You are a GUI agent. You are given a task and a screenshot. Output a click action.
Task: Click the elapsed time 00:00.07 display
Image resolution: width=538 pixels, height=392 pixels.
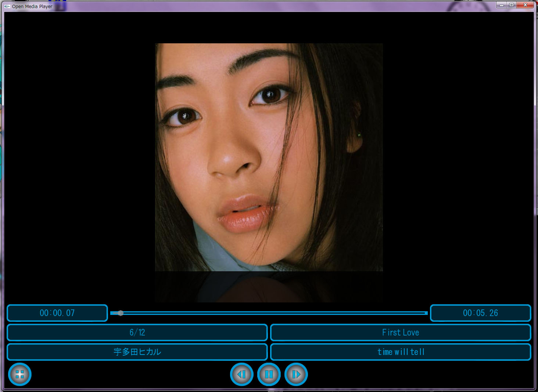57,313
